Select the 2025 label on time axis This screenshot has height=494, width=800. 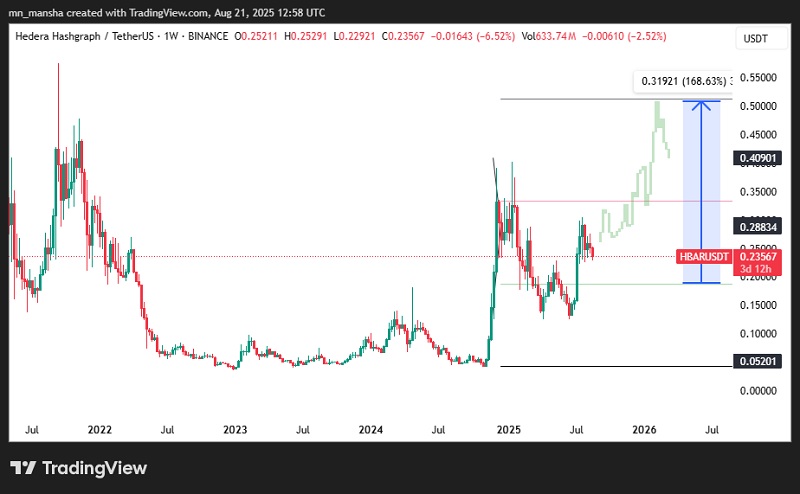pyautogui.click(x=510, y=430)
